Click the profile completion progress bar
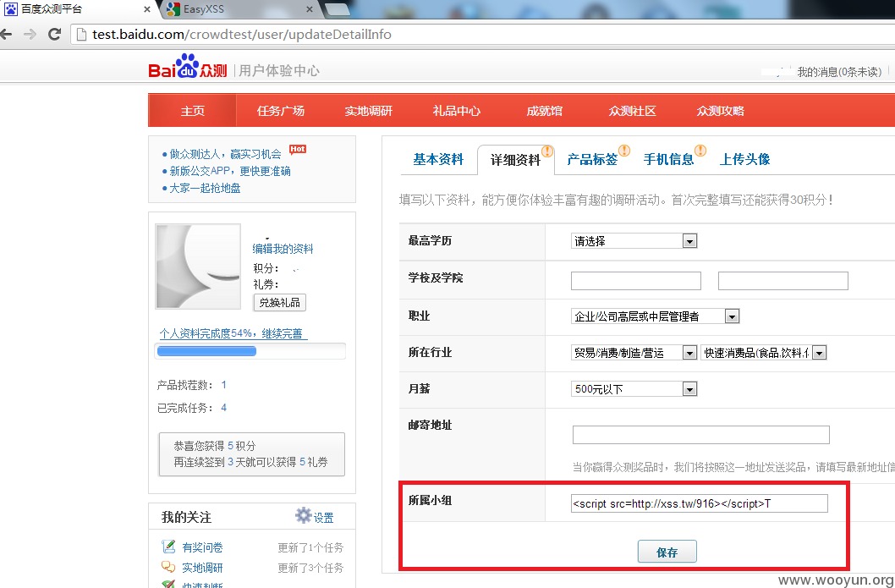This screenshot has height=588, width=895. (x=250, y=351)
